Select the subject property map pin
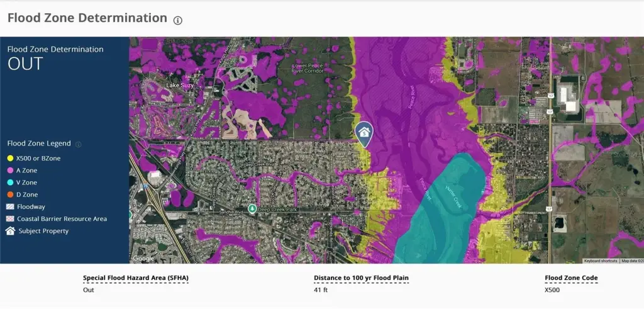644x309 pixels. [x=364, y=133]
